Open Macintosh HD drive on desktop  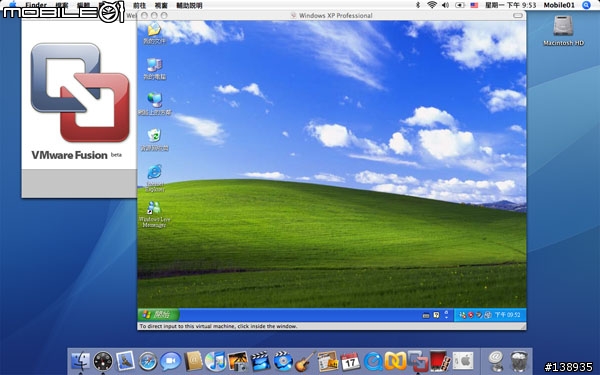pos(563,30)
